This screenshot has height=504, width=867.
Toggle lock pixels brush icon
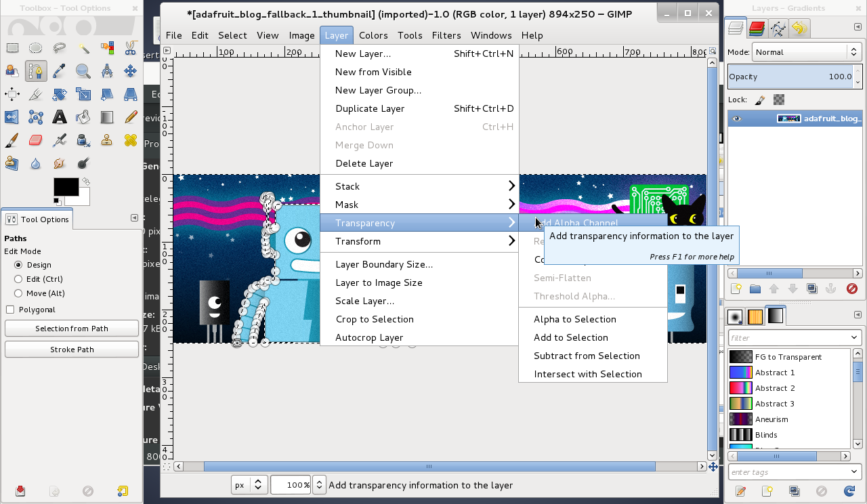[760, 100]
